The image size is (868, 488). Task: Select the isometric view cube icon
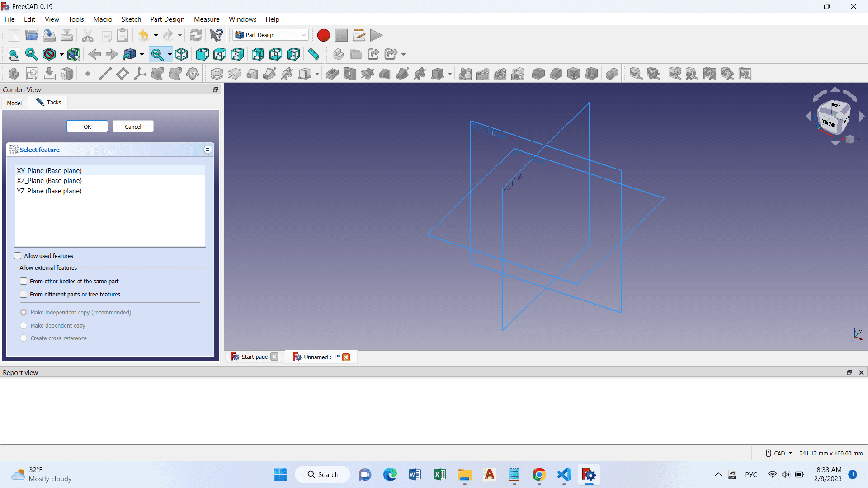(x=181, y=55)
